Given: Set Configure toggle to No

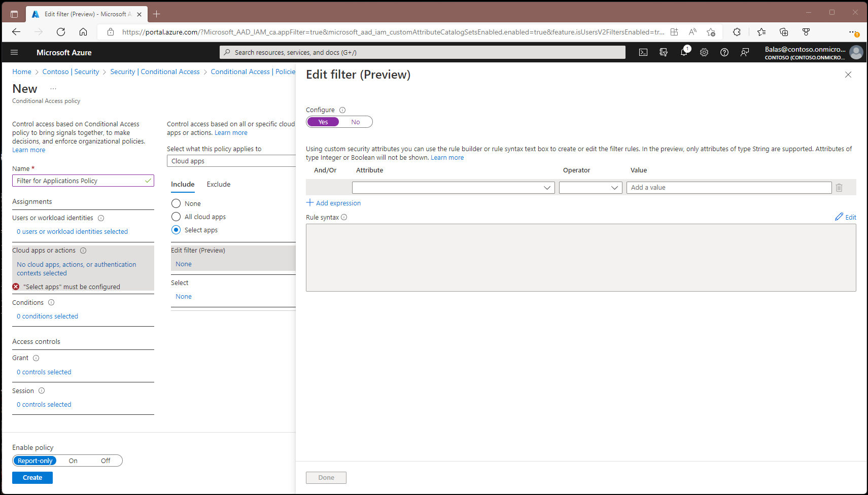Looking at the screenshot, I should [356, 122].
